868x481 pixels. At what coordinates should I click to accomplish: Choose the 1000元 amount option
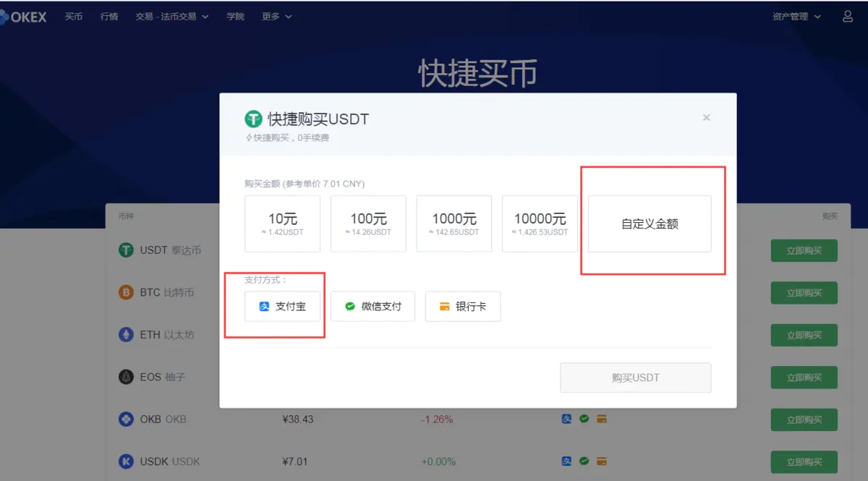point(454,224)
